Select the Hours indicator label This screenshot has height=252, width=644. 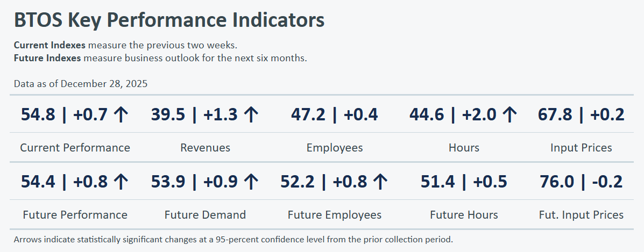[x=464, y=148]
